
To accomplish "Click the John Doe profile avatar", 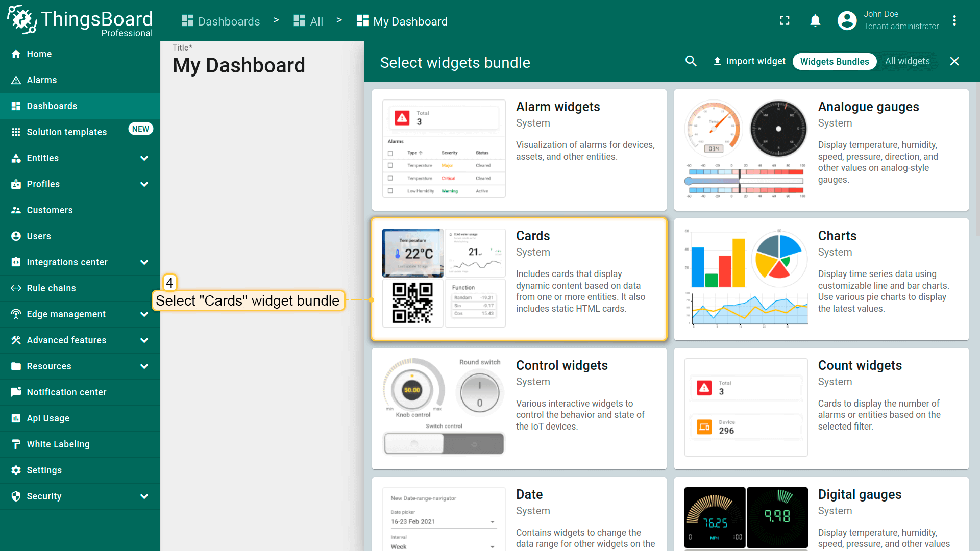I will (x=847, y=21).
